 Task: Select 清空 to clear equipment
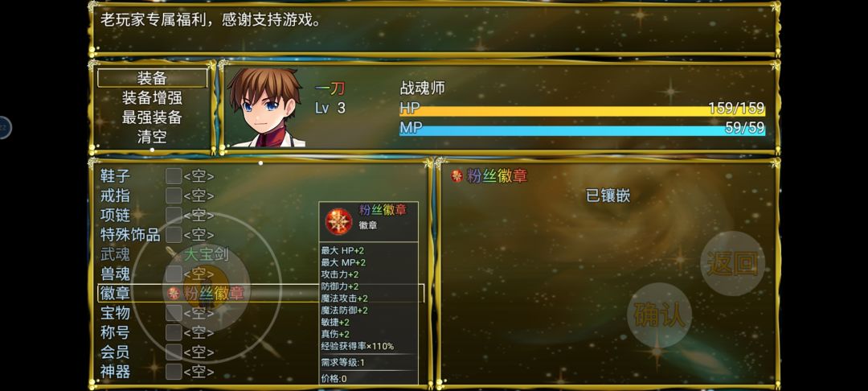[x=152, y=137]
